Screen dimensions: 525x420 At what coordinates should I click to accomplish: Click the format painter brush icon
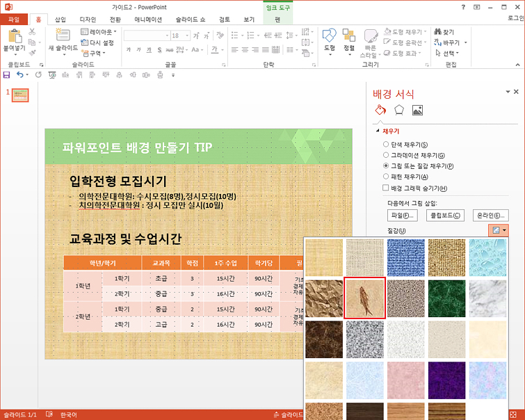(32, 53)
